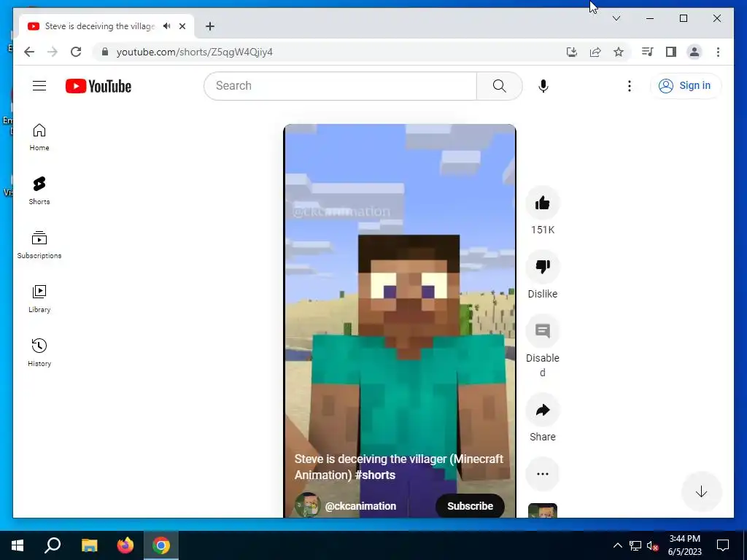This screenshot has height=560, width=747.
Task: Open Chrome profile avatar
Action: [x=694, y=52]
